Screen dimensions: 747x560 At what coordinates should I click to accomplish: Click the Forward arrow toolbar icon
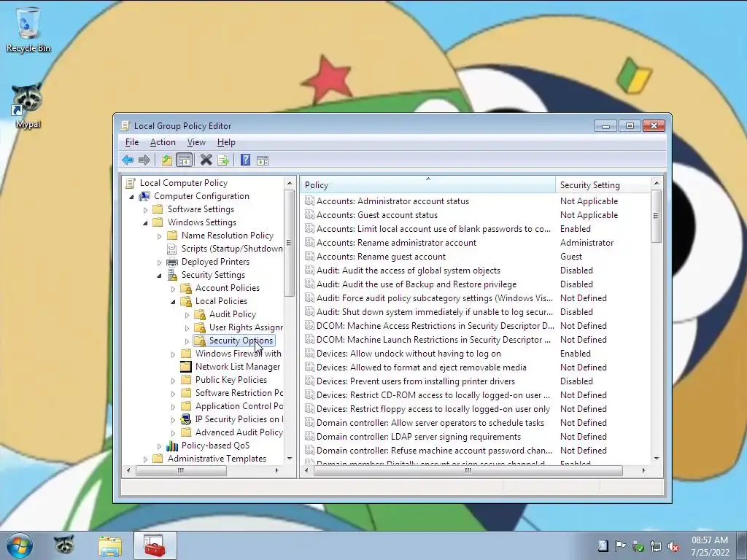(x=144, y=160)
